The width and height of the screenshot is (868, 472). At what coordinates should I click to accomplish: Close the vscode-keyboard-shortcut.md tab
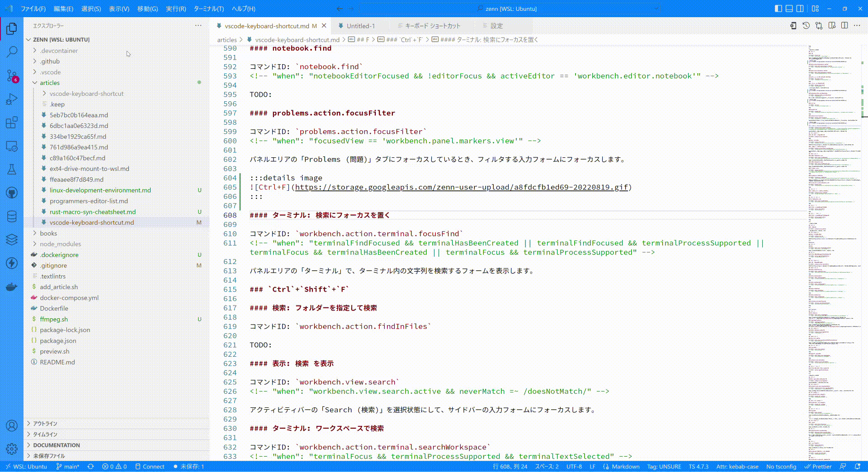[x=324, y=26]
